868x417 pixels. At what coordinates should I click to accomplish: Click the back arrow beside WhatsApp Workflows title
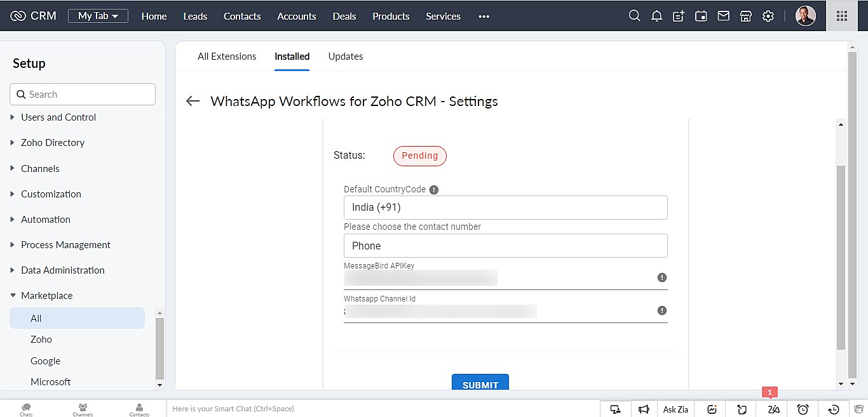pyautogui.click(x=193, y=102)
